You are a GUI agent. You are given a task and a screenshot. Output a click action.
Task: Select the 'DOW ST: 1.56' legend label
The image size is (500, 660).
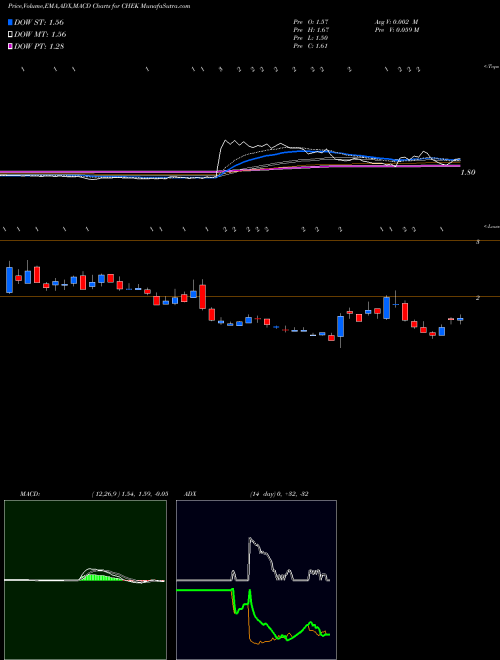(39, 22)
